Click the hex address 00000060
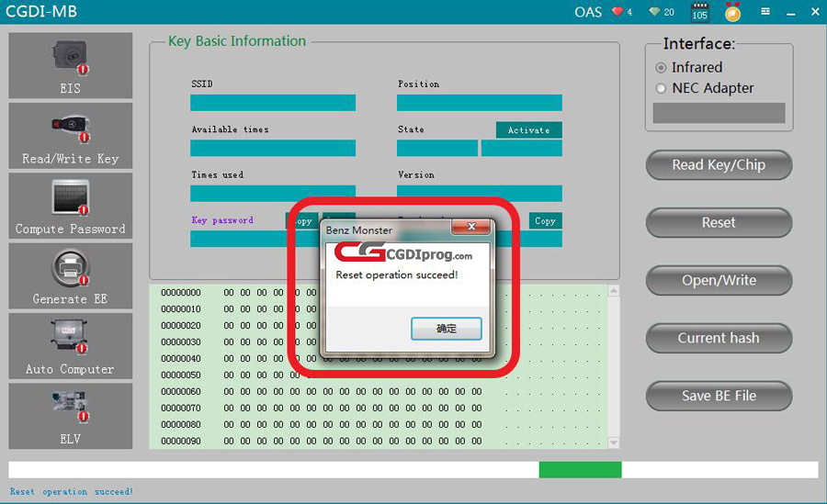827x504 pixels. pyautogui.click(x=181, y=392)
